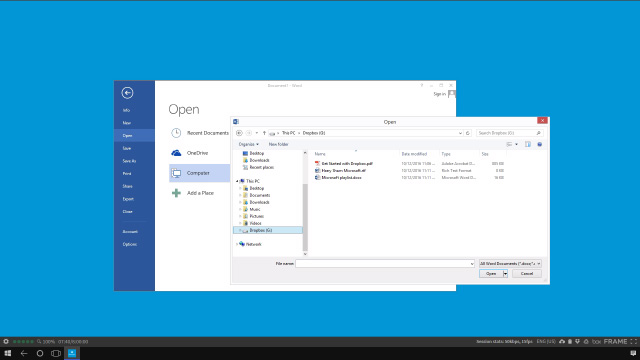Click into the File name field
The height and width of the screenshot is (360, 640).
tap(385, 264)
